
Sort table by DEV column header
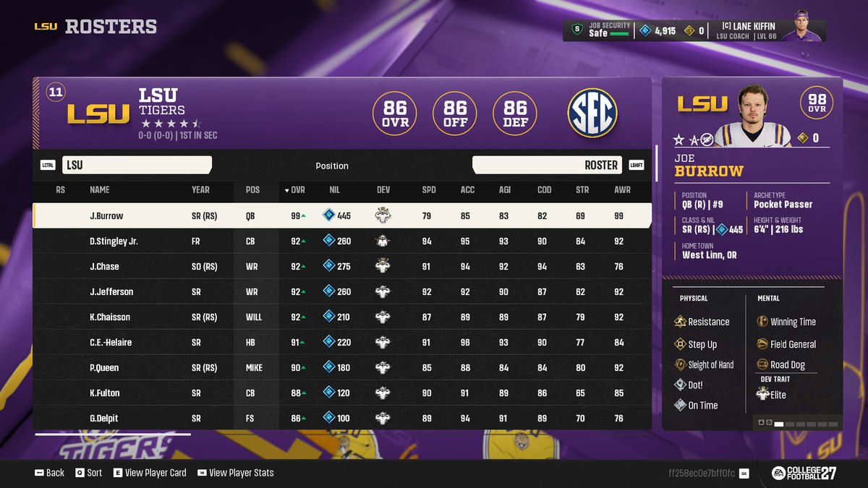[383, 190]
